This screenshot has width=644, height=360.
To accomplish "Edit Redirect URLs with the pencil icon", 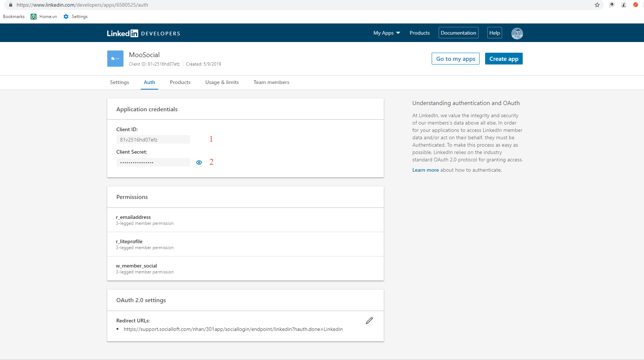I will [x=369, y=321].
